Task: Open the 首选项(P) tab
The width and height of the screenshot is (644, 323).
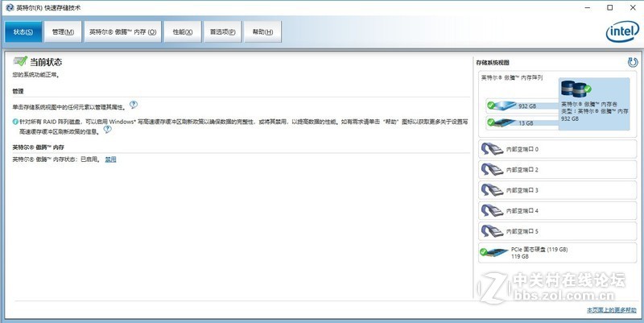Action: (223, 31)
